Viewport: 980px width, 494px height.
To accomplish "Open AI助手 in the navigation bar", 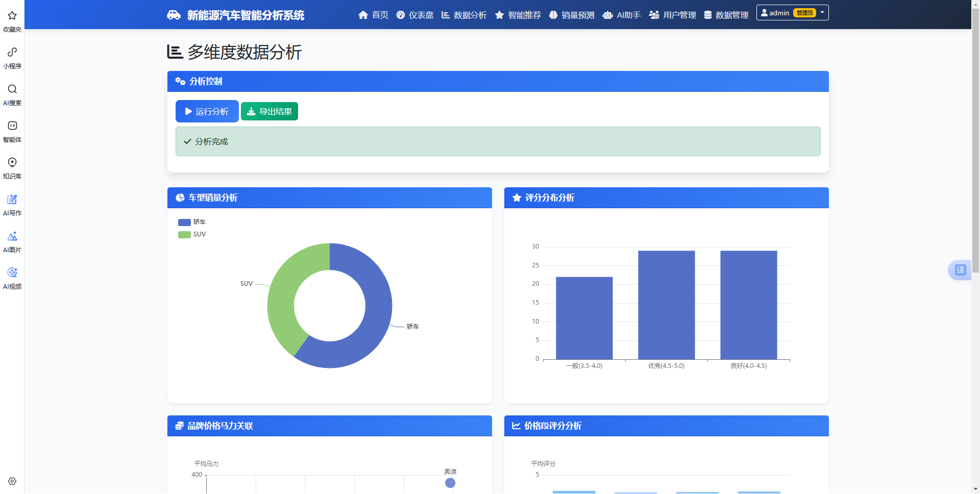I will 622,15.
